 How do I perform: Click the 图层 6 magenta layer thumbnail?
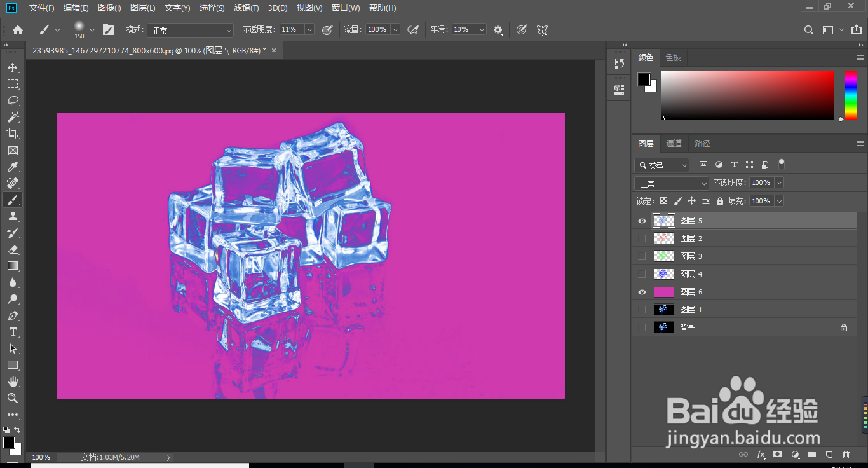pyautogui.click(x=664, y=292)
